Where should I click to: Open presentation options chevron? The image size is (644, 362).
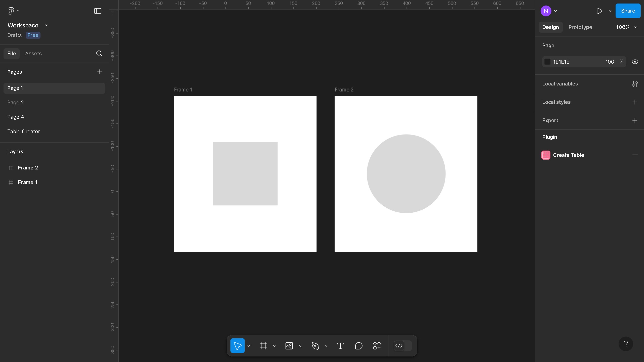tap(610, 11)
